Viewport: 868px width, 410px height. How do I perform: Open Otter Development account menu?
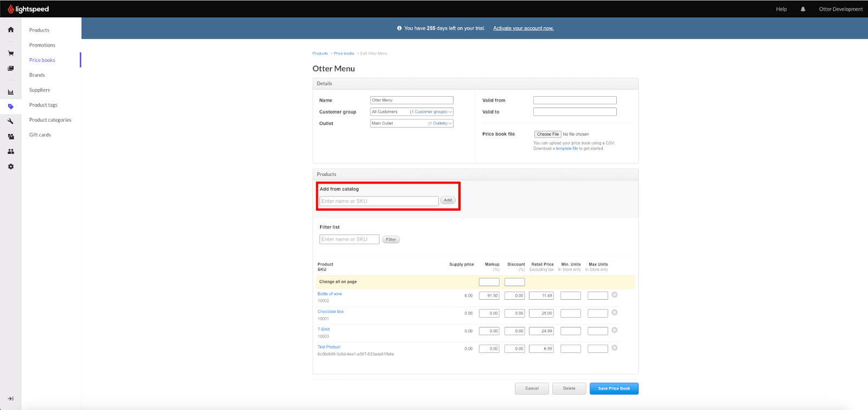pos(841,9)
